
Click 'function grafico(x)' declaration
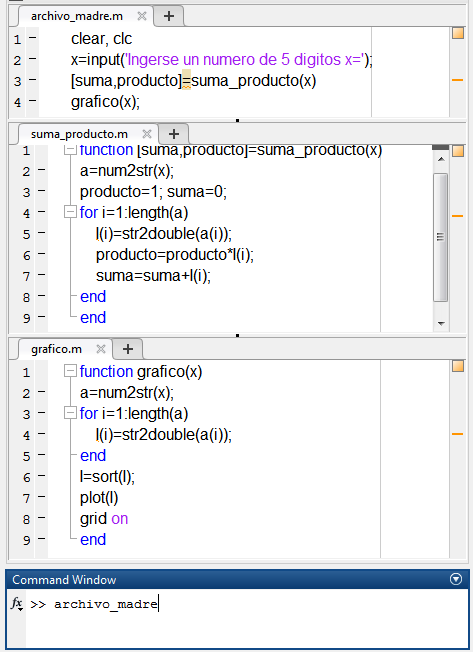coord(141,371)
